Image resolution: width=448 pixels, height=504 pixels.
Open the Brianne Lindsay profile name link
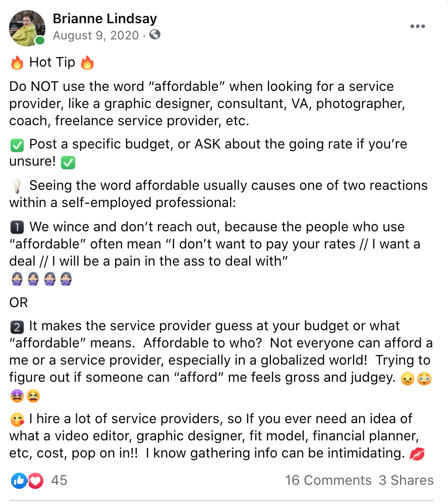[x=105, y=19]
